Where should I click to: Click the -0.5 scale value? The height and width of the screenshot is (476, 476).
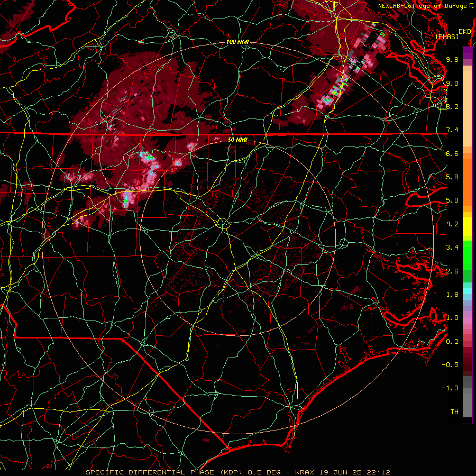click(x=451, y=365)
